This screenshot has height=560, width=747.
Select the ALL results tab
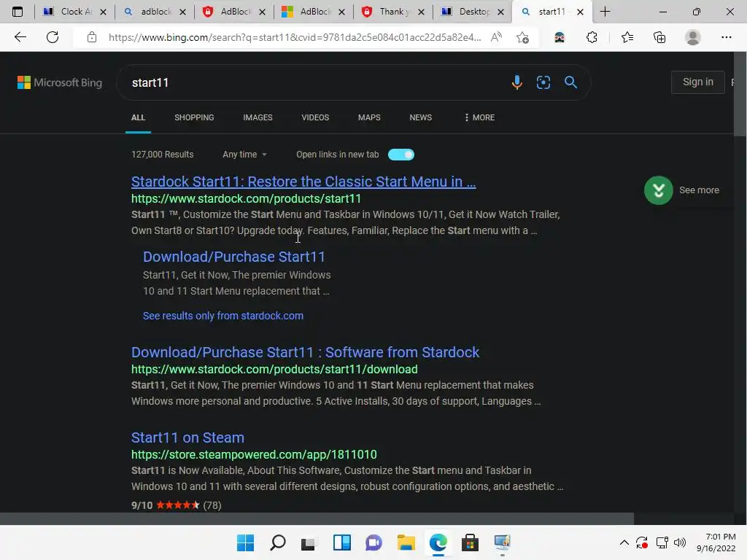138,117
